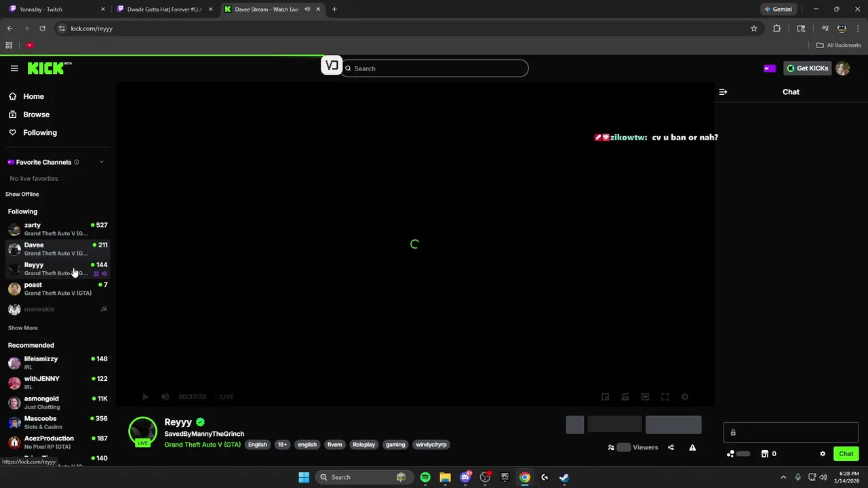
Task: Click the Viewers count
Action: click(633, 447)
